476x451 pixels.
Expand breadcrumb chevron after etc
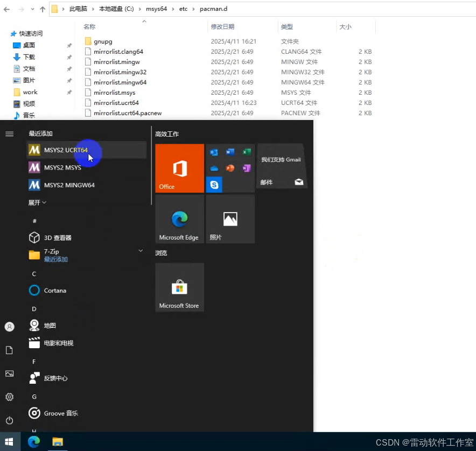click(193, 9)
